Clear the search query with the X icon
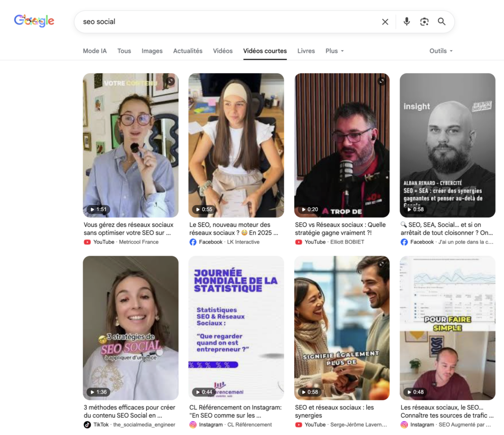Viewport: 504px width, 435px height. (x=385, y=22)
